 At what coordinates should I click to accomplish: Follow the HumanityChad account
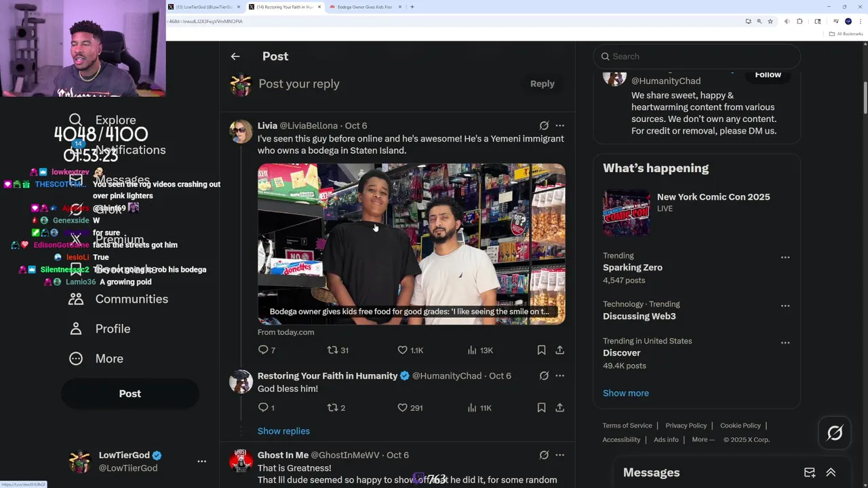click(x=768, y=75)
